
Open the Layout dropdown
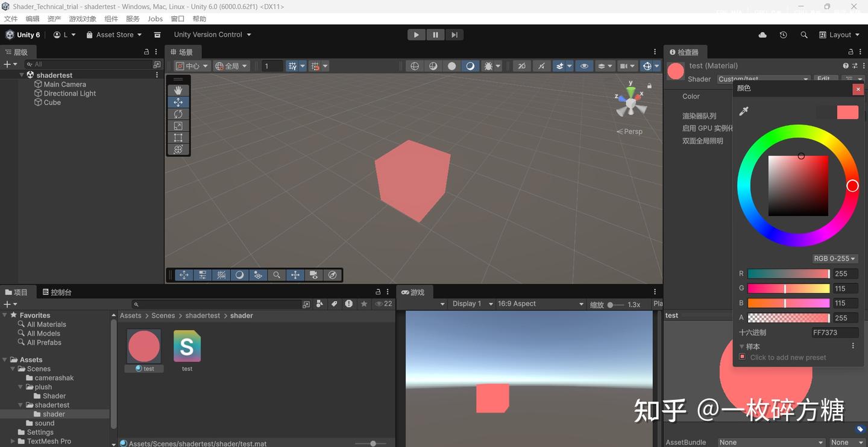(840, 34)
